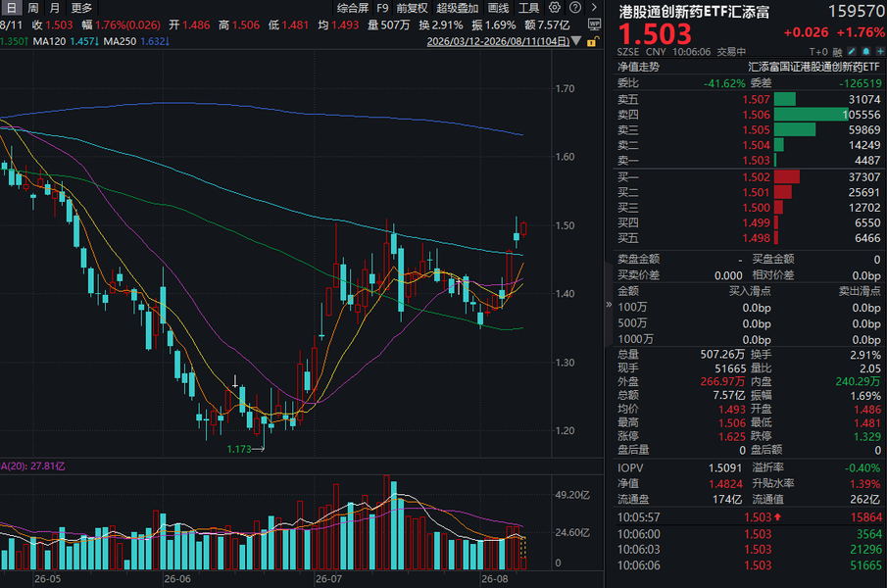This screenshot has width=887, height=588.
Task: Select the 10:06:06 trade tick row
Action: click(x=750, y=565)
